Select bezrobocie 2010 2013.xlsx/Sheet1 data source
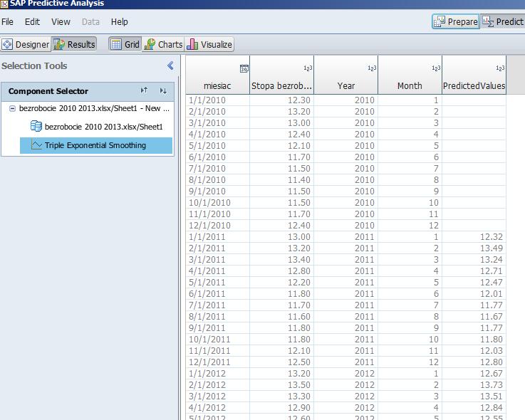 pyautogui.click(x=96, y=127)
